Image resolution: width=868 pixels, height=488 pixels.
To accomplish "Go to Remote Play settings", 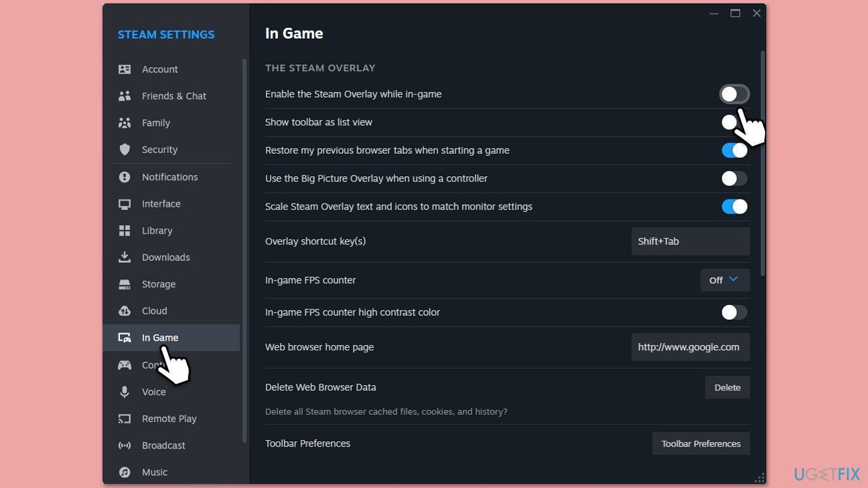I will [x=169, y=419].
